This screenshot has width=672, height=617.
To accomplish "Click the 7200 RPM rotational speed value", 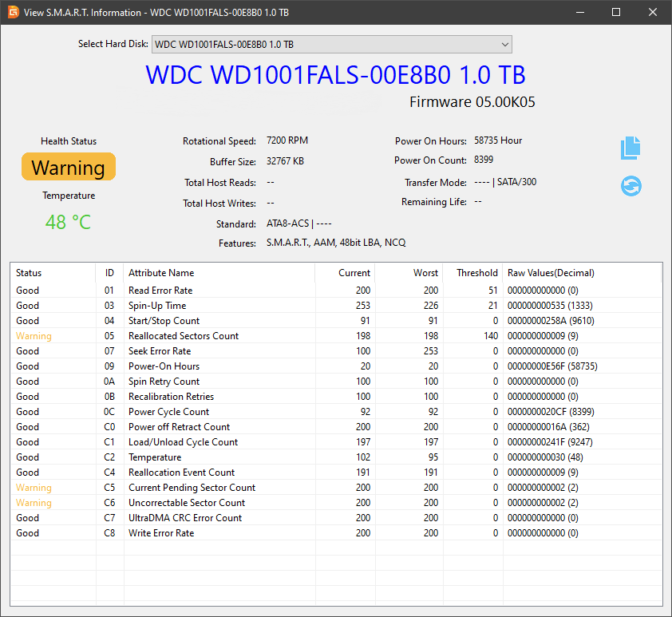I will [287, 140].
